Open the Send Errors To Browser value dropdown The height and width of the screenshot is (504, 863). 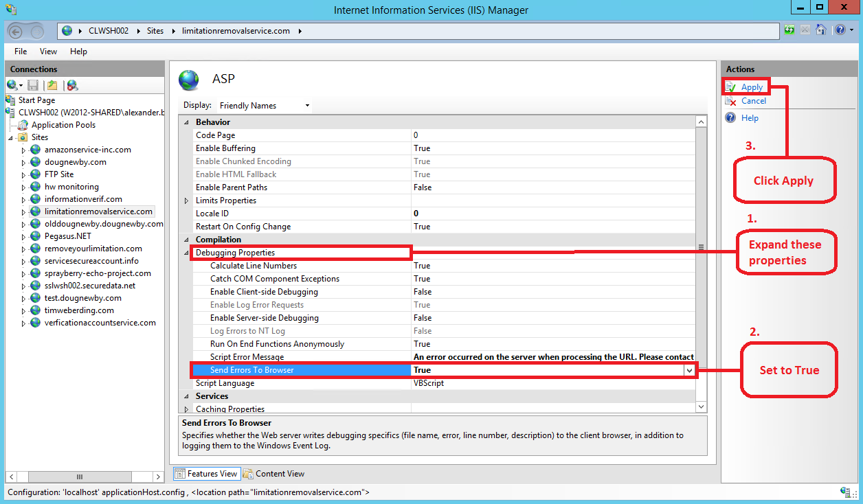(689, 370)
